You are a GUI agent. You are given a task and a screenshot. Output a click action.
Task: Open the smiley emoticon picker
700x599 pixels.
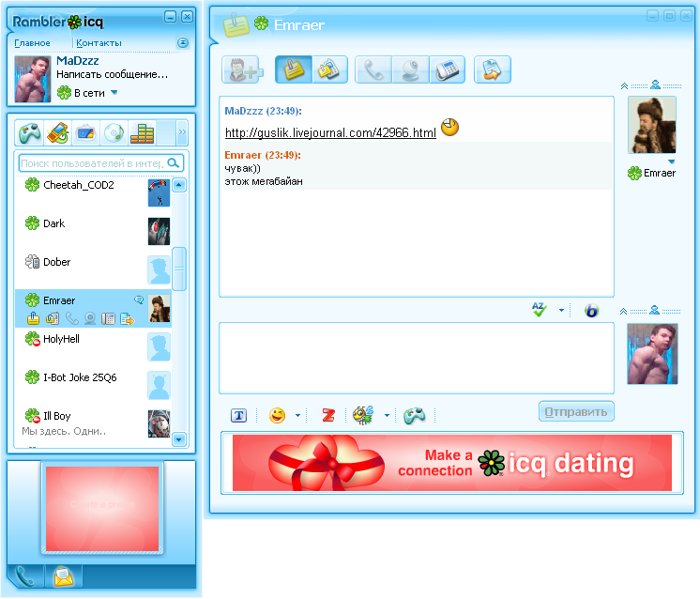277,415
